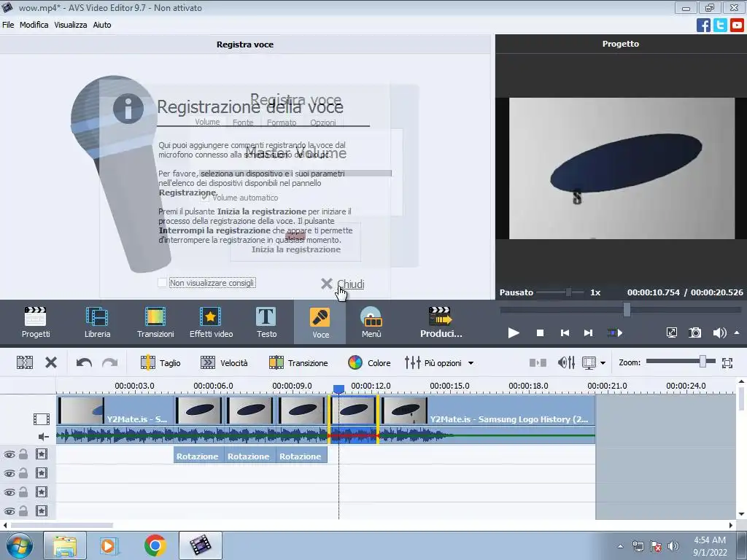Mute the main audio track speaker icon
The image size is (747, 560).
(43, 437)
